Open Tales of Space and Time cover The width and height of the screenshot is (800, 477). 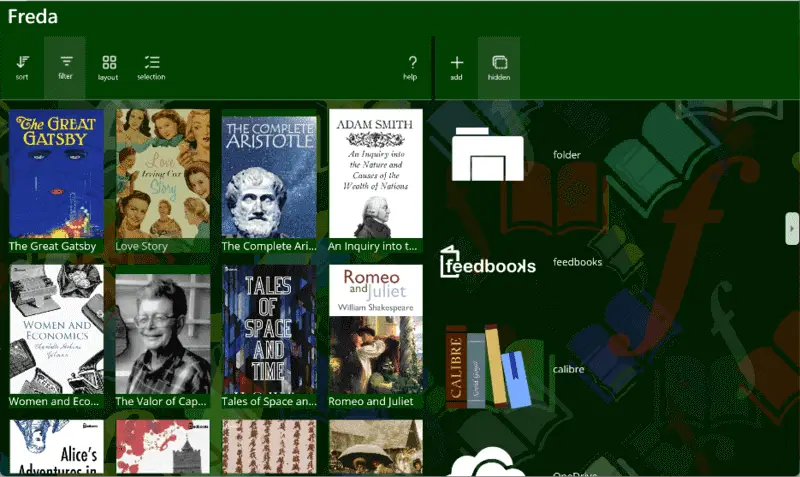(x=269, y=329)
